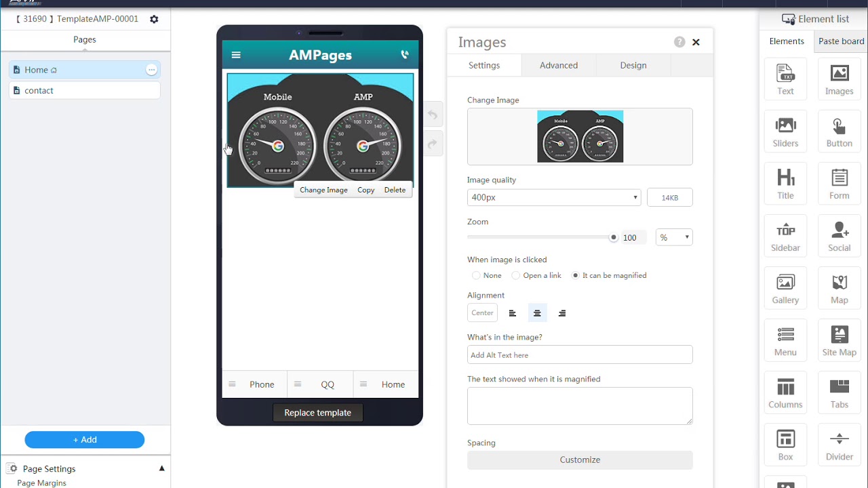This screenshot has width=868, height=488.
Task: Copy the selected image
Action: pyautogui.click(x=366, y=190)
